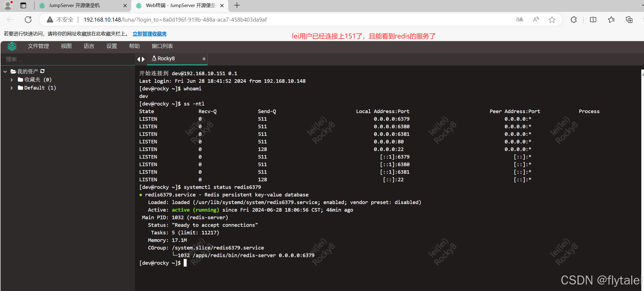Open the 文件管理 menu
This screenshot has width=644, height=291.
(38, 46)
